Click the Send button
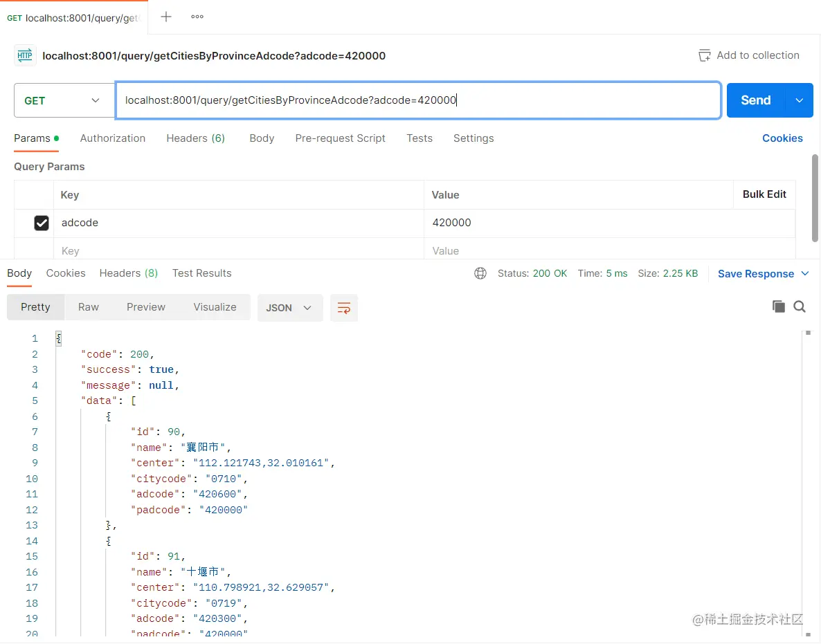 [755, 100]
